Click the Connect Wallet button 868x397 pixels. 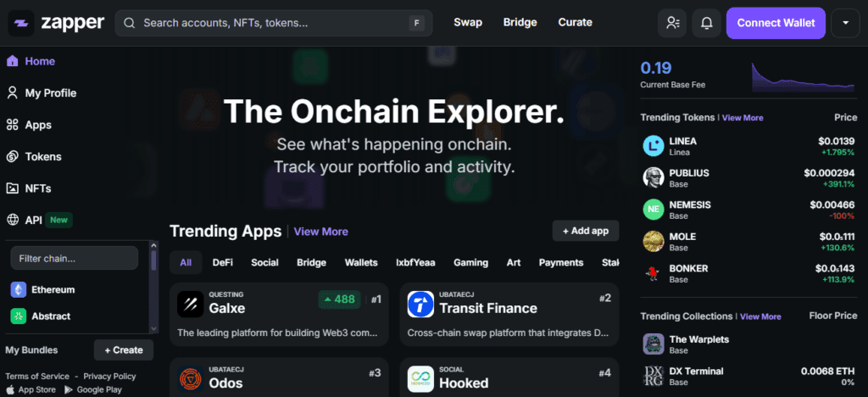pyautogui.click(x=776, y=23)
